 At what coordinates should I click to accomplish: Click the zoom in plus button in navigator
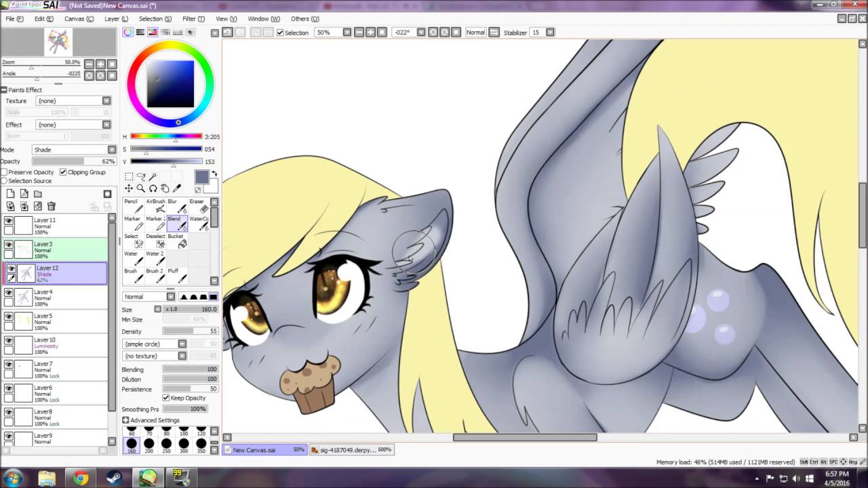click(x=100, y=64)
